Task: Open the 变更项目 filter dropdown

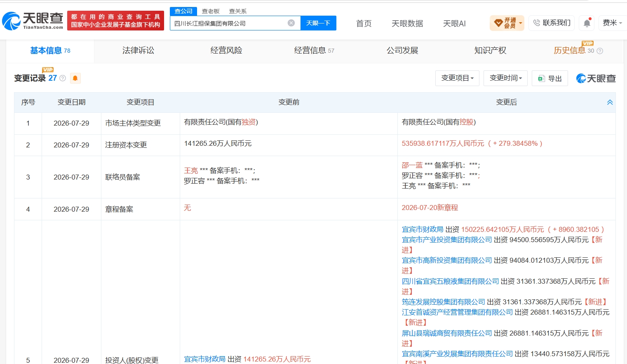Action: [457, 78]
